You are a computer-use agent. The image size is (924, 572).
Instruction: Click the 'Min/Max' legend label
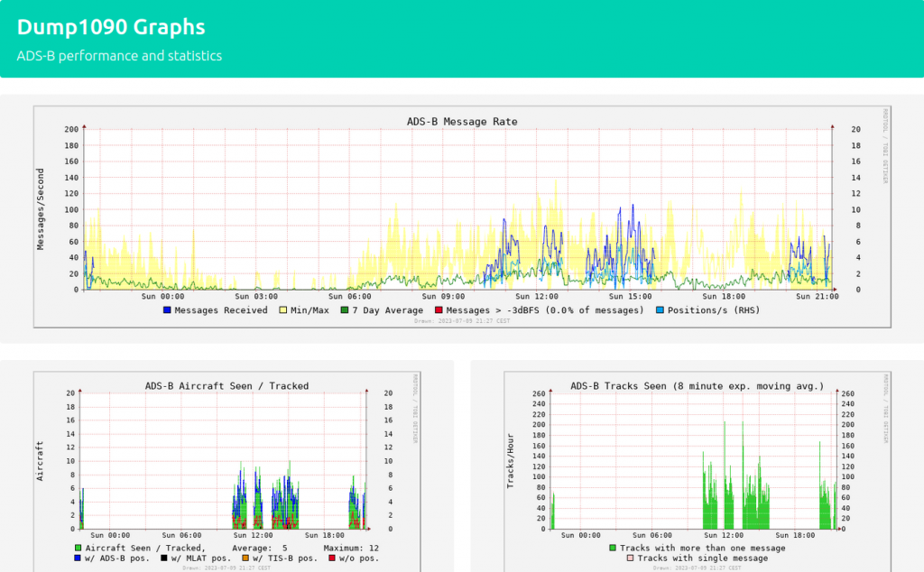(310, 309)
